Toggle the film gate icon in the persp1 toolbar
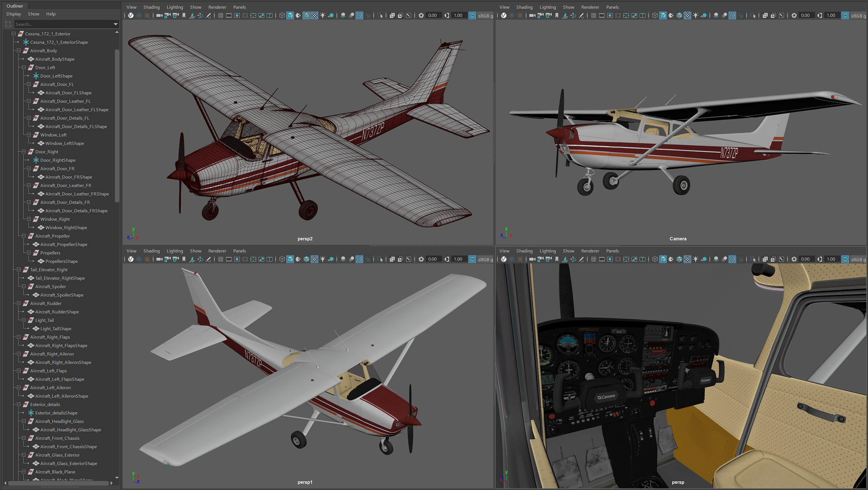The image size is (868, 490). point(229,259)
